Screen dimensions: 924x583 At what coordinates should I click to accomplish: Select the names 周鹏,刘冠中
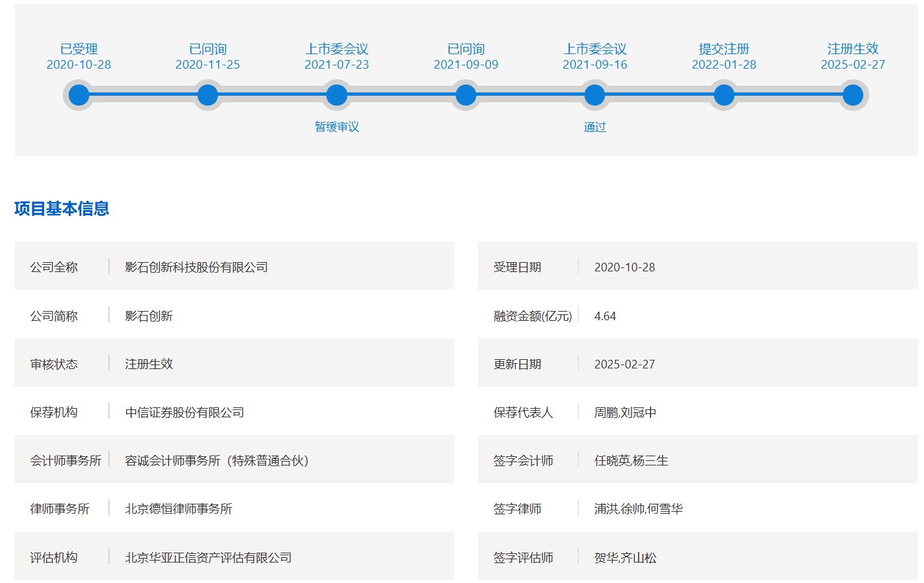[625, 413]
